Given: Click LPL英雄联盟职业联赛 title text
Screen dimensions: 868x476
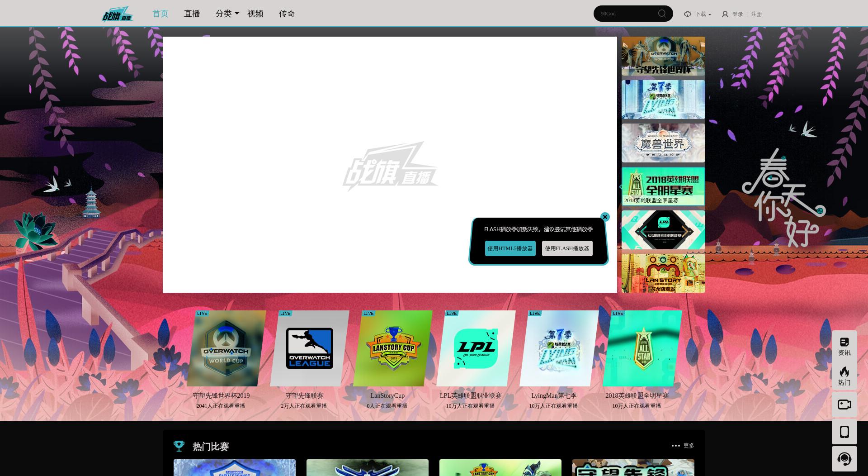Looking at the screenshot, I should point(471,395).
